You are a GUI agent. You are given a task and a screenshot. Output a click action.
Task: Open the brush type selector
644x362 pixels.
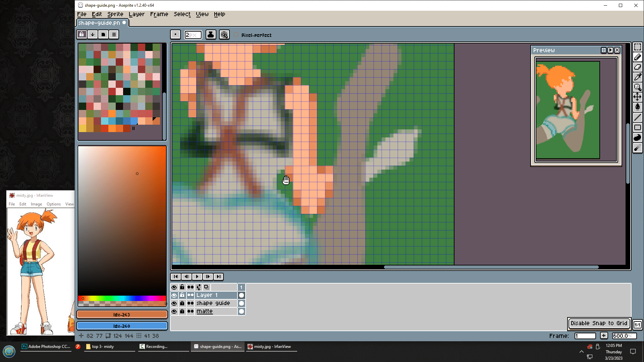coord(175,35)
